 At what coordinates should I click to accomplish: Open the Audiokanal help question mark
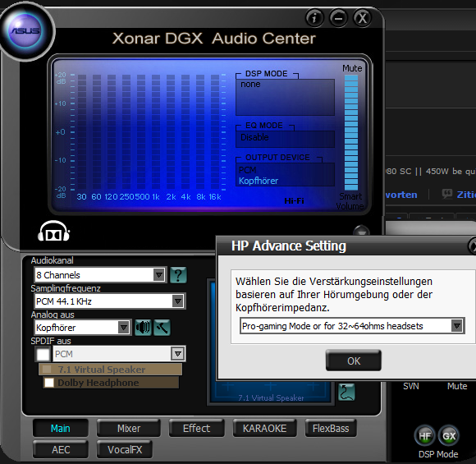pyautogui.click(x=178, y=275)
